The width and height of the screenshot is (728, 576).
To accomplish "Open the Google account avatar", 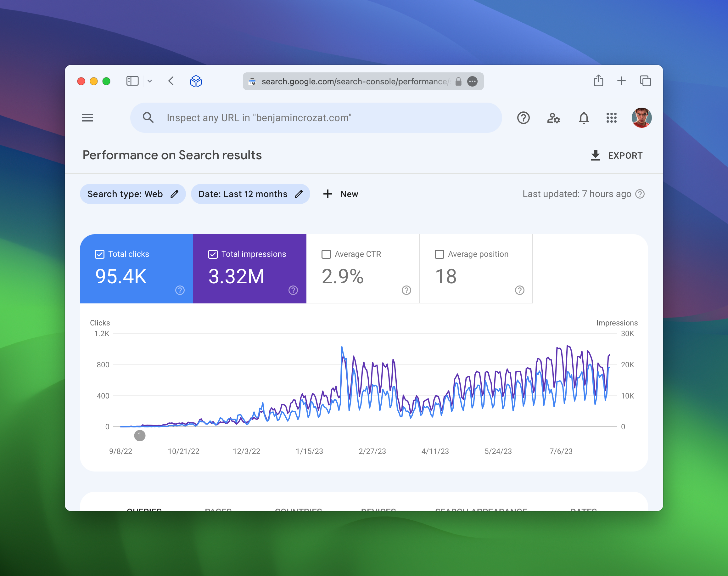I will coord(641,118).
